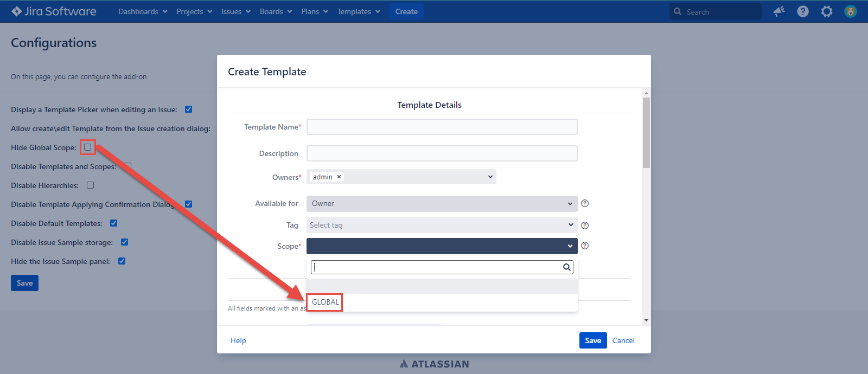Uncheck Disable Default Templates
The image size is (868, 374).
coord(114,223)
